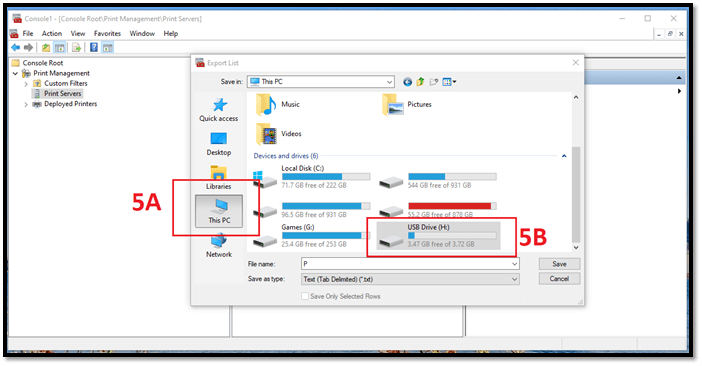Select Custom Filters in tree
Viewport: 702px width, 366px height.
pyautogui.click(x=66, y=84)
